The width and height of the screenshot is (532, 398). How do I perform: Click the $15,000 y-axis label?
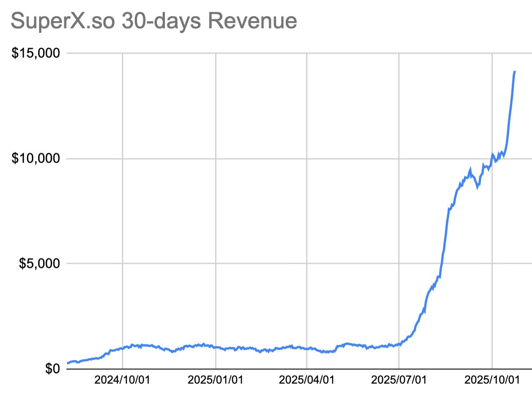click(x=35, y=53)
